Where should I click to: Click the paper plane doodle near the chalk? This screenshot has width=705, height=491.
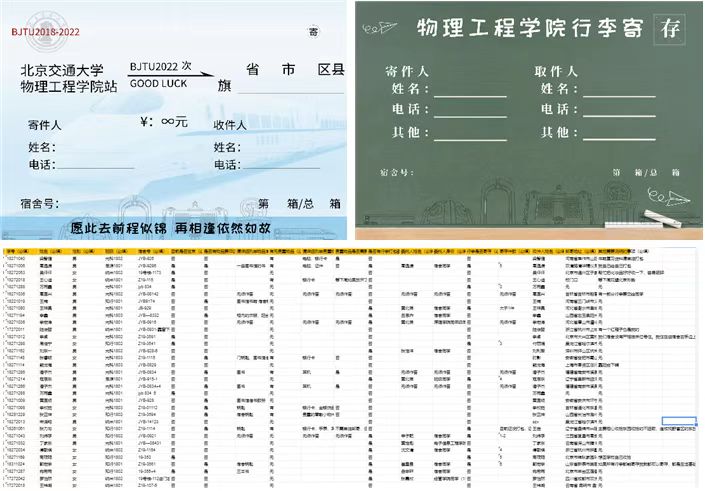pos(668,197)
